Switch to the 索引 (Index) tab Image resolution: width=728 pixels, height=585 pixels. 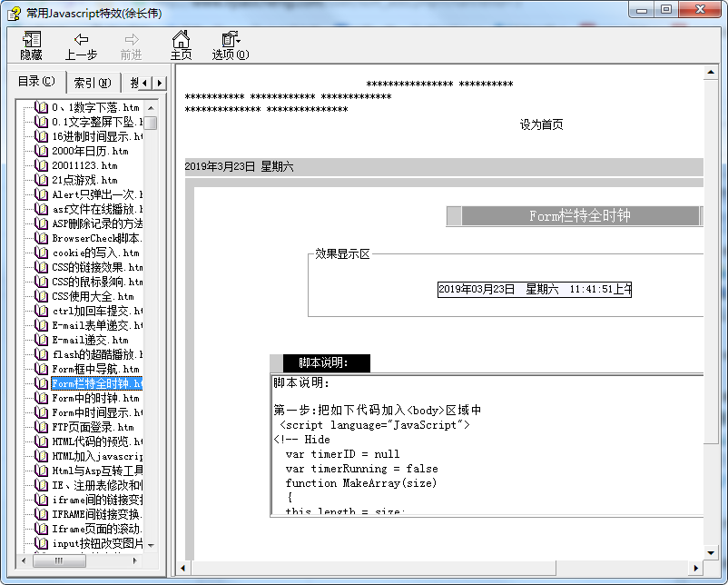pyautogui.click(x=92, y=82)
